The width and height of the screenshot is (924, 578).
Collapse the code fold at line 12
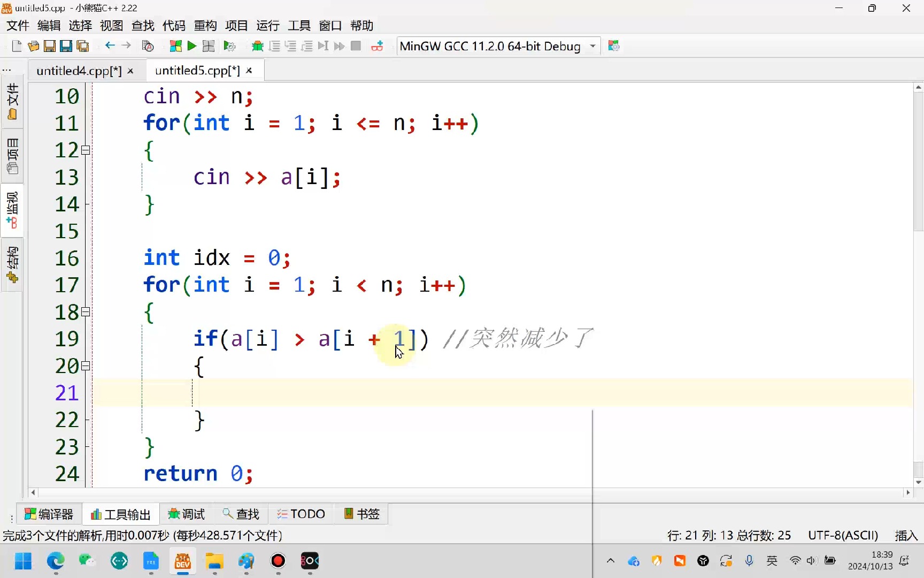86,150
